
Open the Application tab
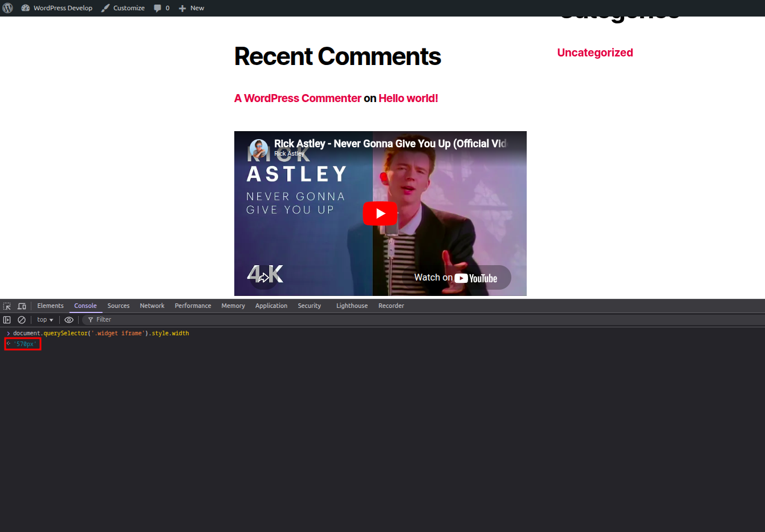271,306
